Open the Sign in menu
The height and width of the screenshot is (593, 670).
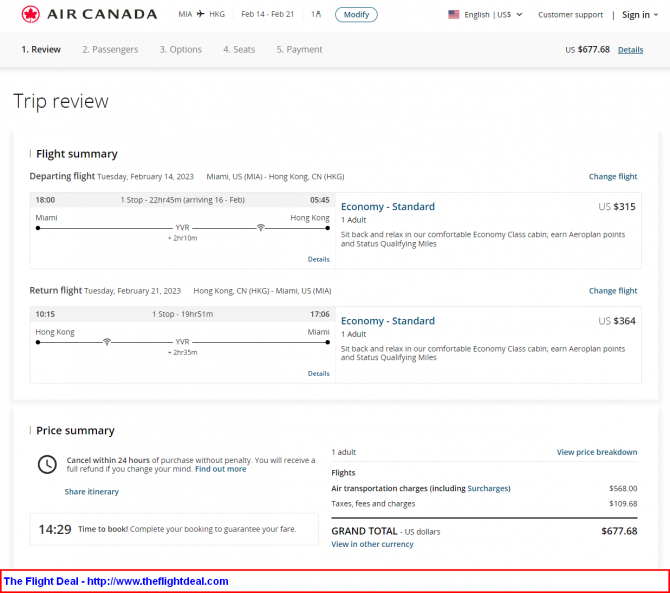tap(639, 15)
